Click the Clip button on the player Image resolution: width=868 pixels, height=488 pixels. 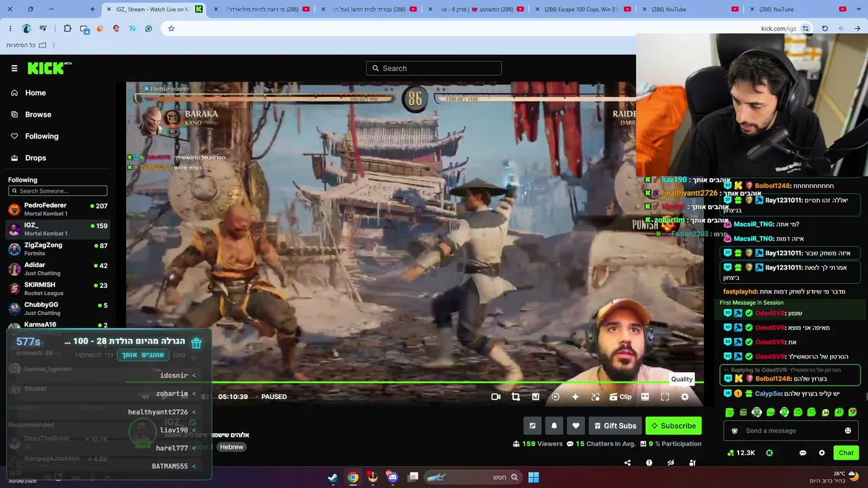(620, 397)
